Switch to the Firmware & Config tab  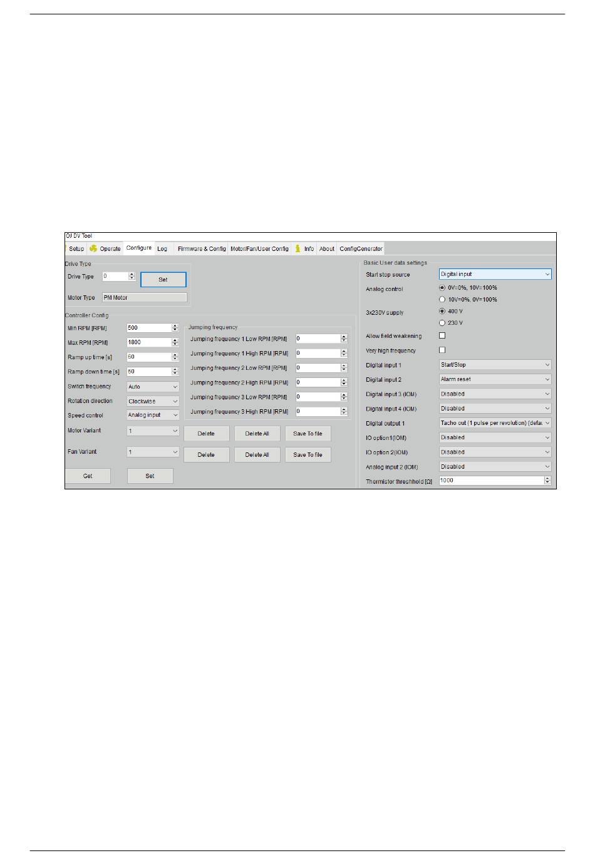click(202, 248)
